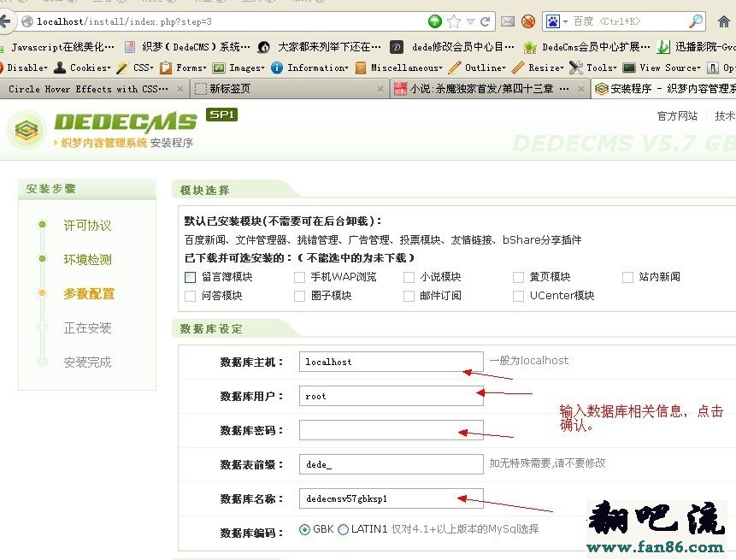The width and height of the screenshot is (736, 560).
Task: Tick the 站内新闻 checkbox
Action: click(x=627, y=277)
